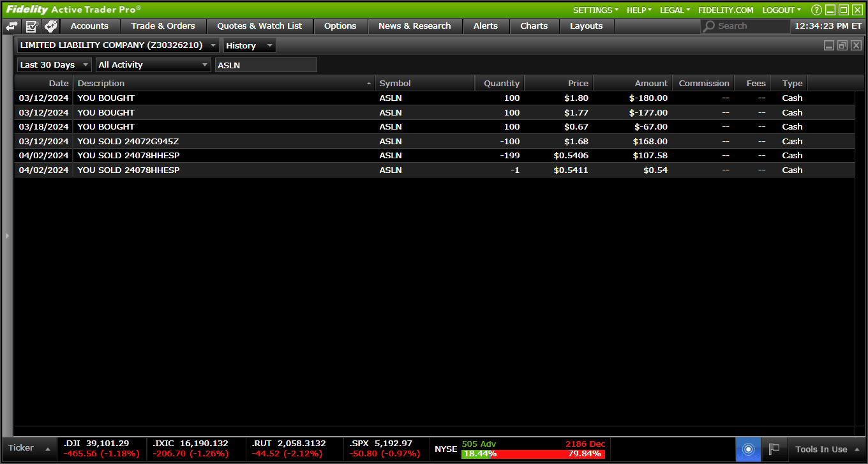Click the flag icon in status bar
The height and width of the screenshot is (464, 868).
pyautogui.click(x=774, y=449)
